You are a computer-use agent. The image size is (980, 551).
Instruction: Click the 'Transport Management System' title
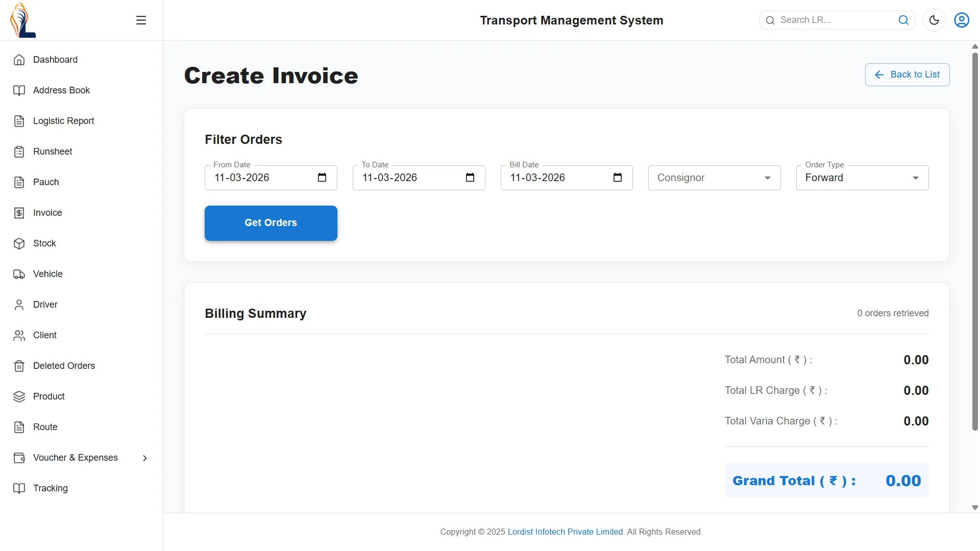(x=572, y=20)
